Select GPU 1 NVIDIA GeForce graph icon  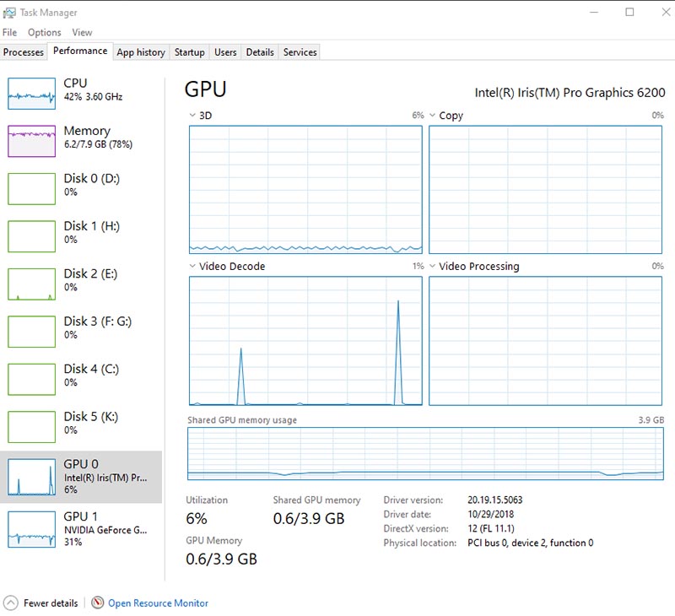click(32, 528)
